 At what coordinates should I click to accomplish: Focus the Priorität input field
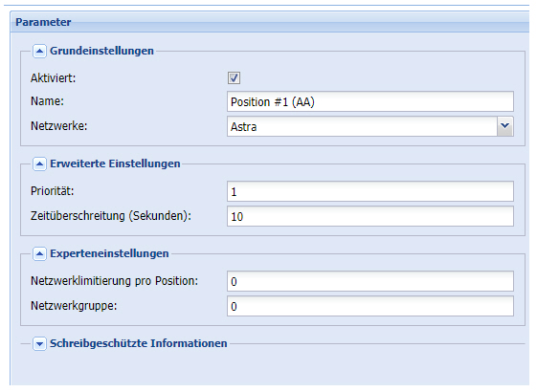pos(370,191)
